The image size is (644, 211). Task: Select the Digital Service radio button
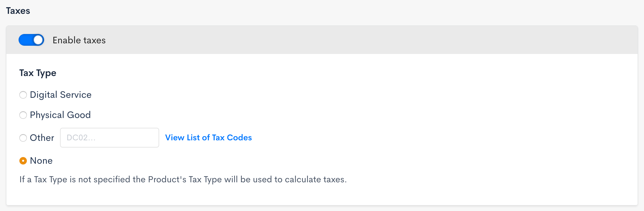(x=23, y=95)
